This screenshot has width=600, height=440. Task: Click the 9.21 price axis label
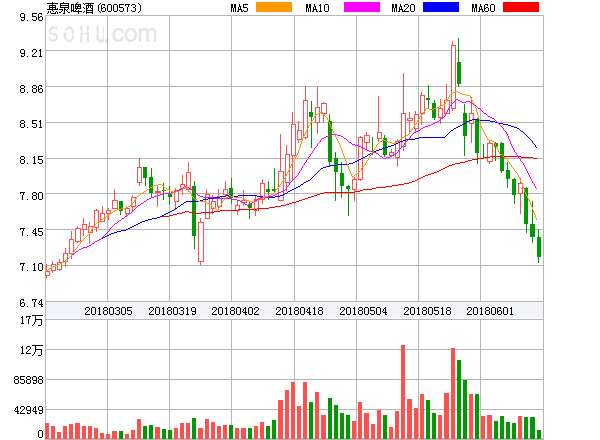[31, 53]
